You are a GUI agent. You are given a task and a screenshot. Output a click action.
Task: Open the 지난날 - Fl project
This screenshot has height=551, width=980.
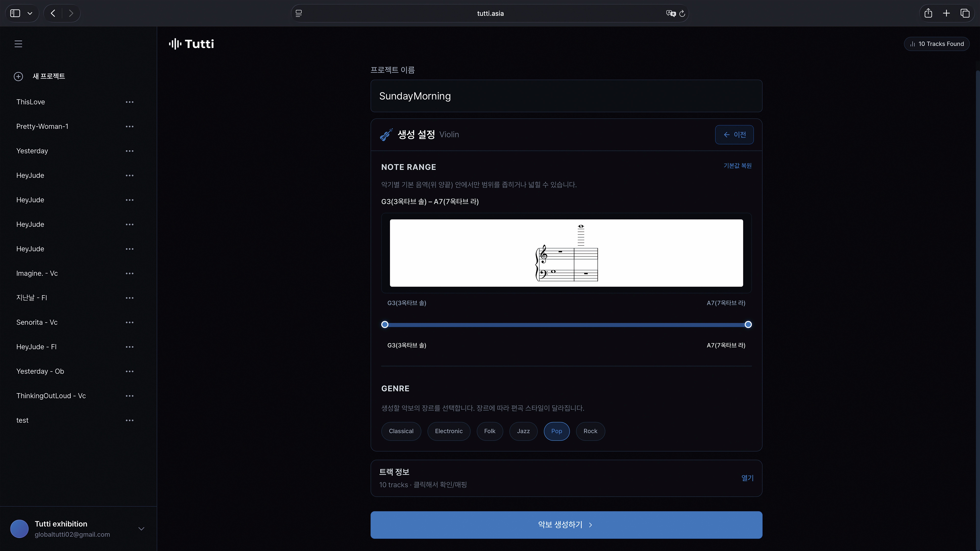click(x=32, y=298)
